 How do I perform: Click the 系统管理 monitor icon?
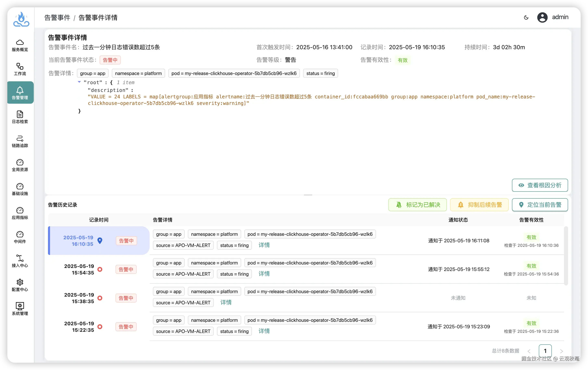click(20, 306)
